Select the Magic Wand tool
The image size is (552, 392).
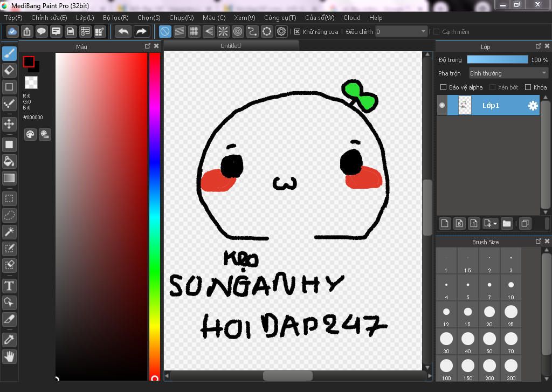coord(10,232)
